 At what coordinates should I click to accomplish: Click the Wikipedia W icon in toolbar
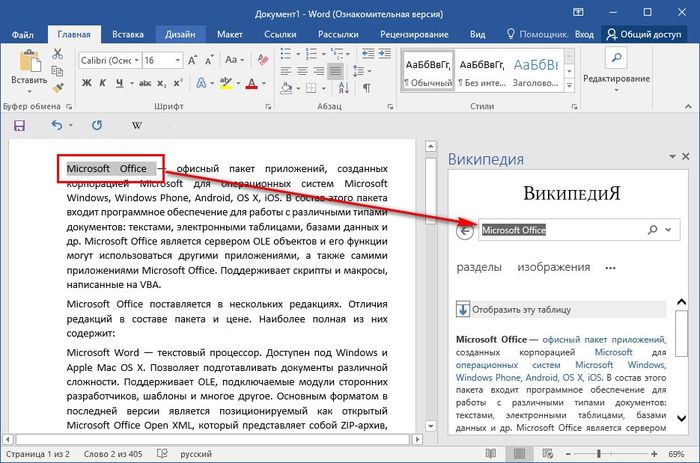(x=136, y=126)
